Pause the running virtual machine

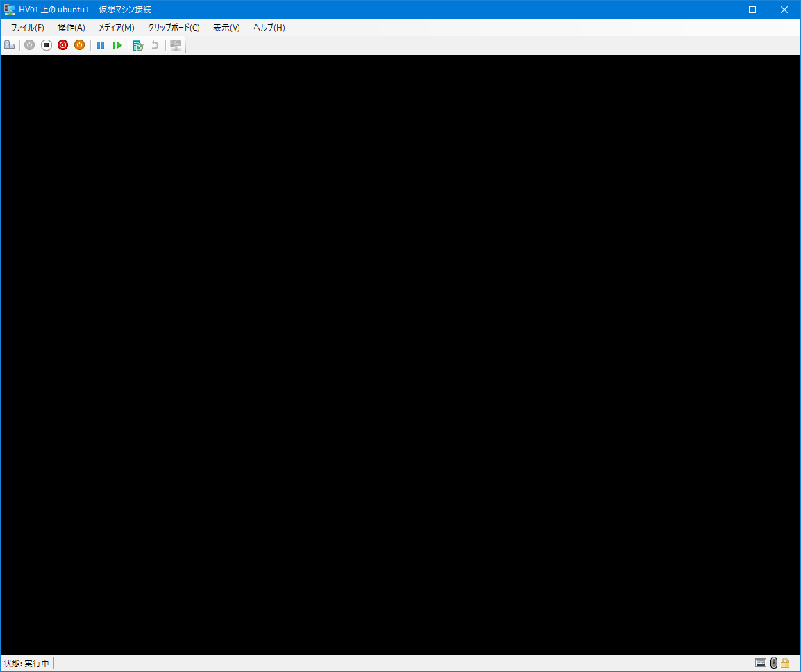coord(101,44)
